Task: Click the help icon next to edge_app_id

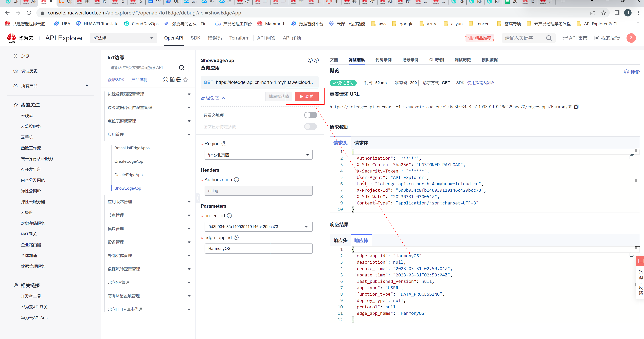Action: pyautogui.click(x=236, y=238)
